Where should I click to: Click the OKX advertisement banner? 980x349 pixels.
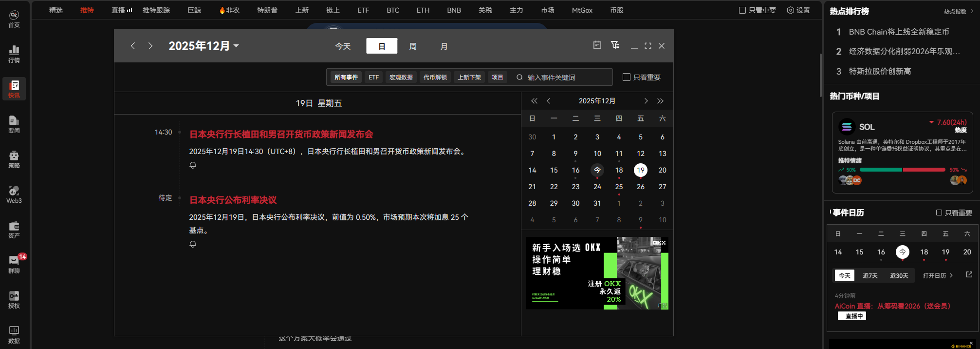click(x=597, y=273)
